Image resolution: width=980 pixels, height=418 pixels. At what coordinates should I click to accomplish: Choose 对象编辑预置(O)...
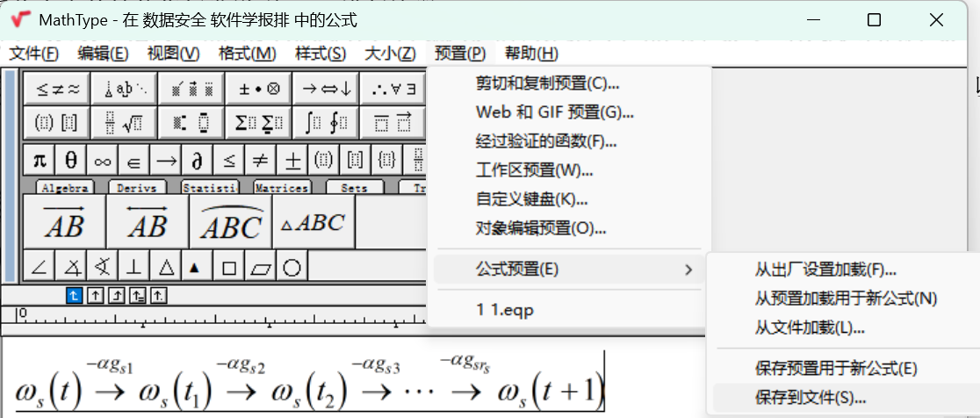(x=569, y=228)
